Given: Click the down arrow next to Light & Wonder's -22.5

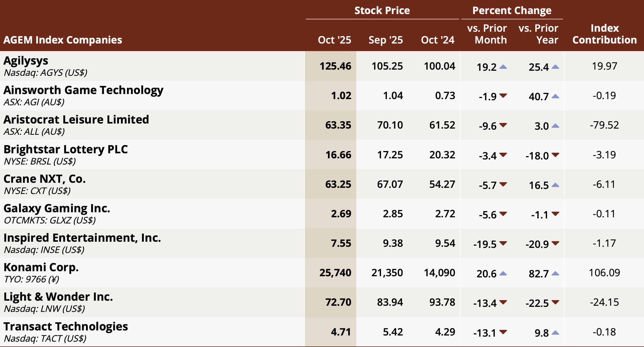Looking at the screenshot, I should click(555, 302).
